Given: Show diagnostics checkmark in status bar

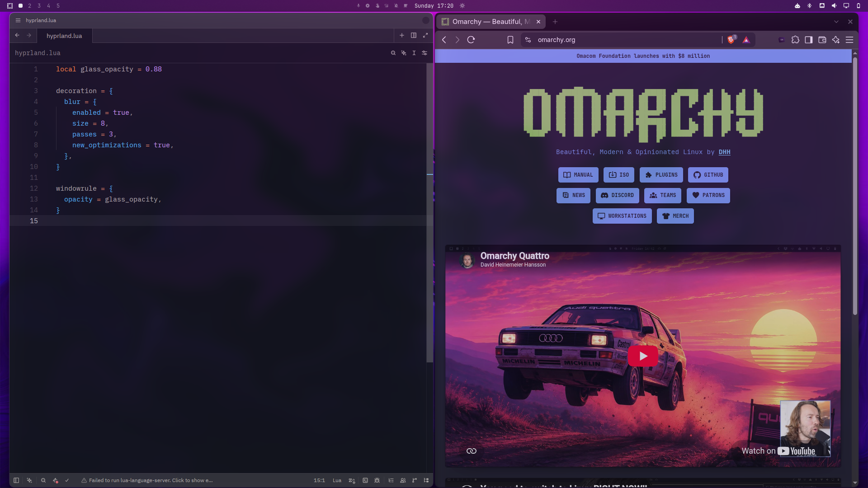Looking at the screenshot, I should tap(67, 480).
